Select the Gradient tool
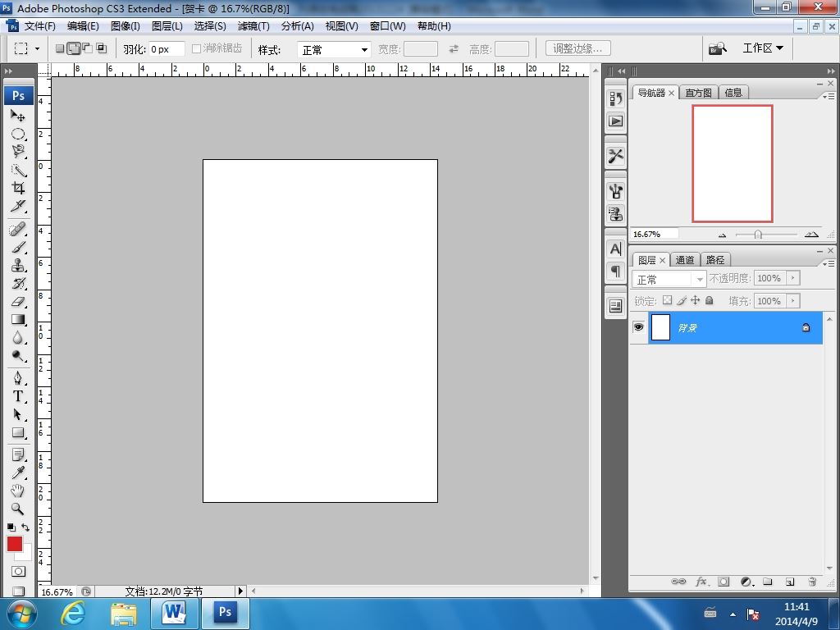The width and height of the screenshot is (840, 630). pyautogui.click(x=18, y=320)
